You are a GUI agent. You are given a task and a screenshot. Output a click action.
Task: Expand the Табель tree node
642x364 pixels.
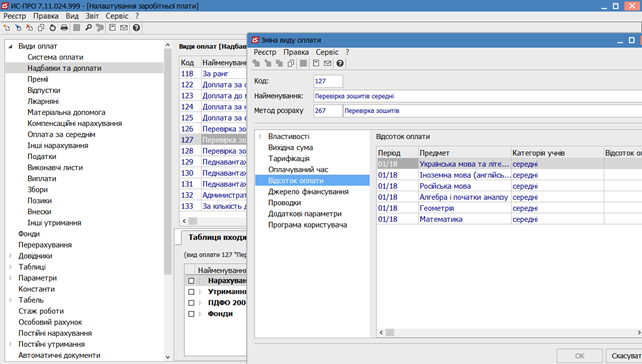pos(11,300)
